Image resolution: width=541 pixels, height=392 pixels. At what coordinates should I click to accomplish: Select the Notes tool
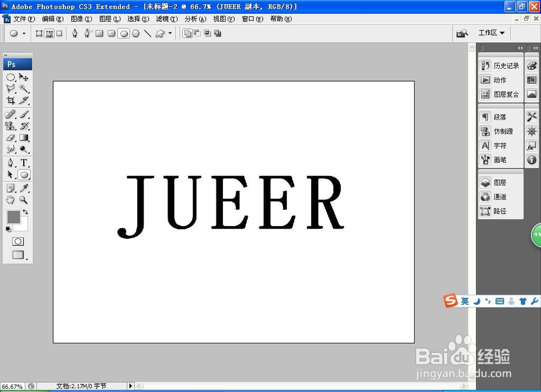pos(10,188)
